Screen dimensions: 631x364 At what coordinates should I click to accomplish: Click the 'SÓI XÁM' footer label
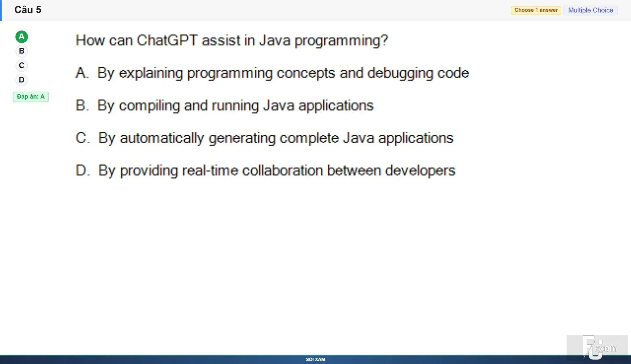[x=315, y=359]
